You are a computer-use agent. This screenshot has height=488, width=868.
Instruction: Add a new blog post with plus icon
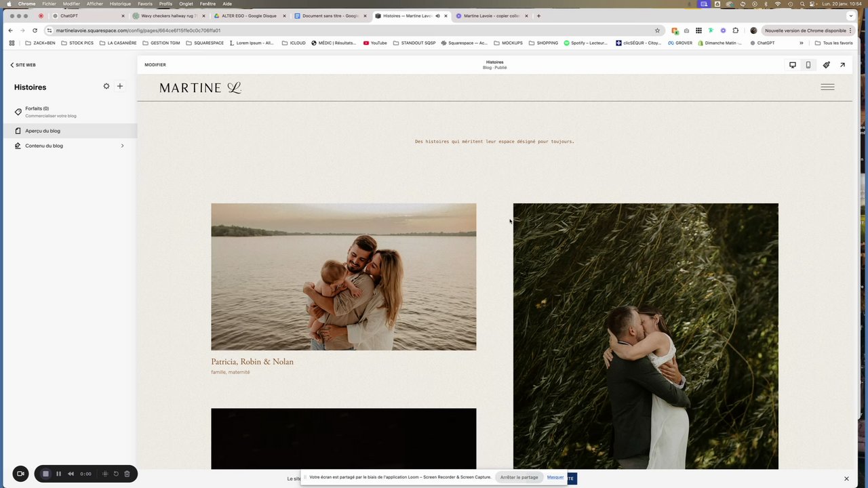(x=120, y=86)
